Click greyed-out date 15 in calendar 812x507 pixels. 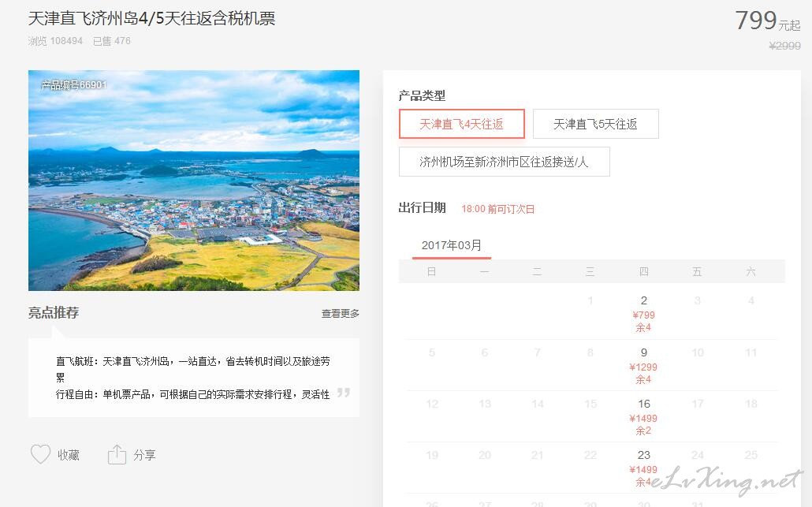tap(590, 404)
